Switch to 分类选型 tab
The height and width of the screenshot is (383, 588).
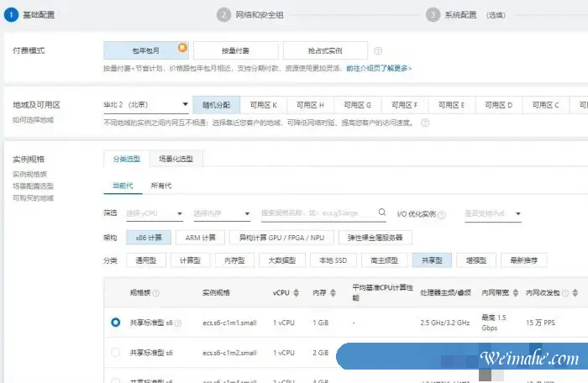click(127, 159)
